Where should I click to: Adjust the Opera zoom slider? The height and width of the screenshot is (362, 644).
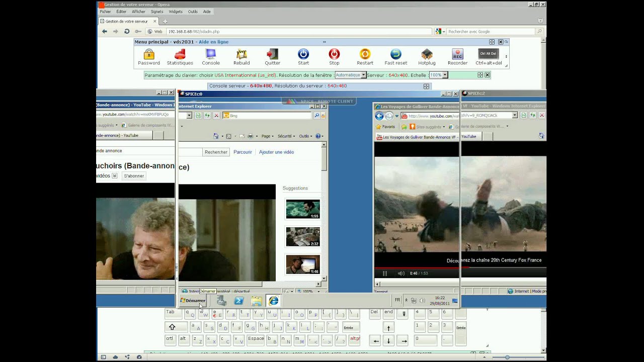(x=507, y=357)
